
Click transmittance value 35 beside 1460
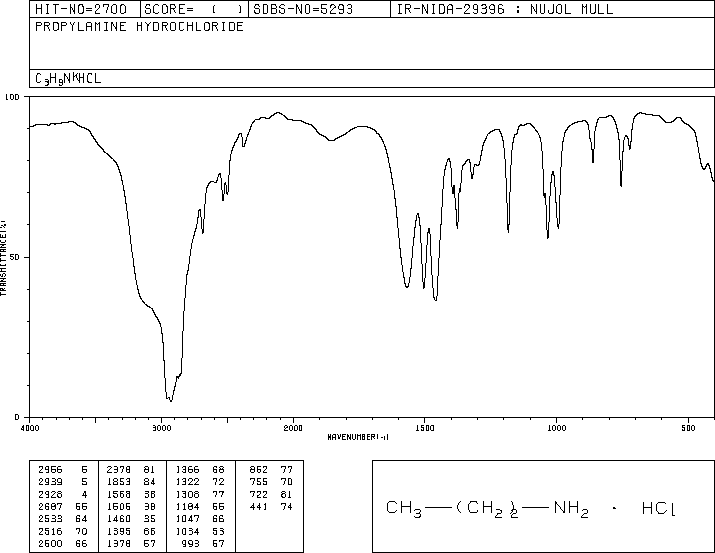(x=149, y=519)
